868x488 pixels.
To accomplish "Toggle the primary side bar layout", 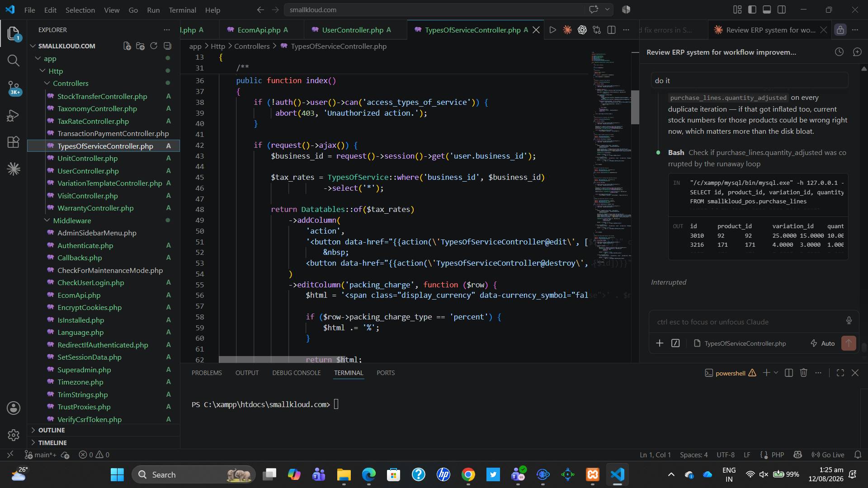I will [x=752, y=9].
